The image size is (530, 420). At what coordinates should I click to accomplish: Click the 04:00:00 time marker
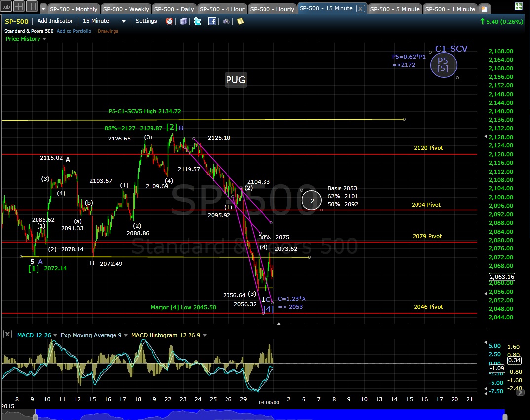(269, 402)
